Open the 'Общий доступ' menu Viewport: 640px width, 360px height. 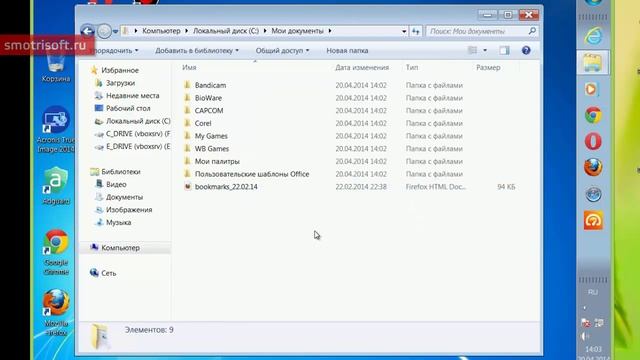pos(282,51)
